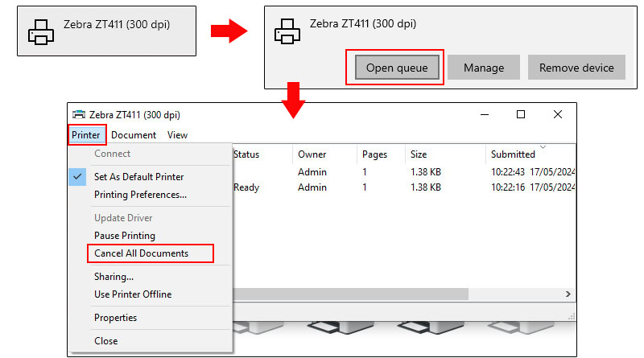
Task: Toggle Set As Default Printer checkmark
Action: pos(138,176)
